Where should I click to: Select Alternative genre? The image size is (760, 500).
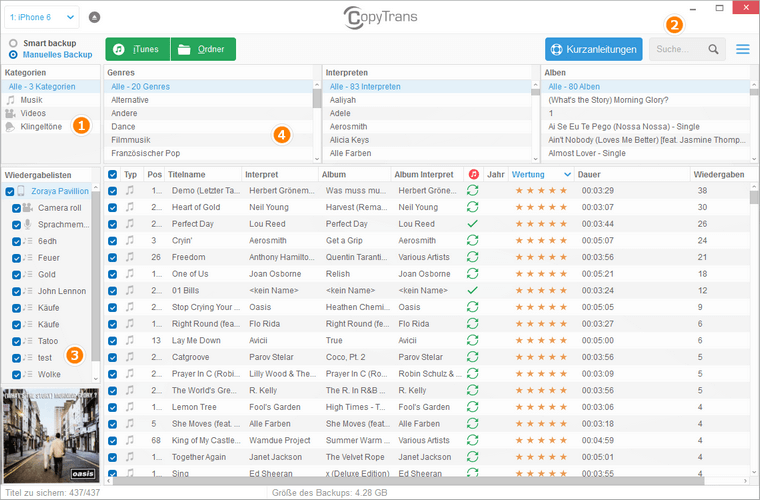coord(208,100)
